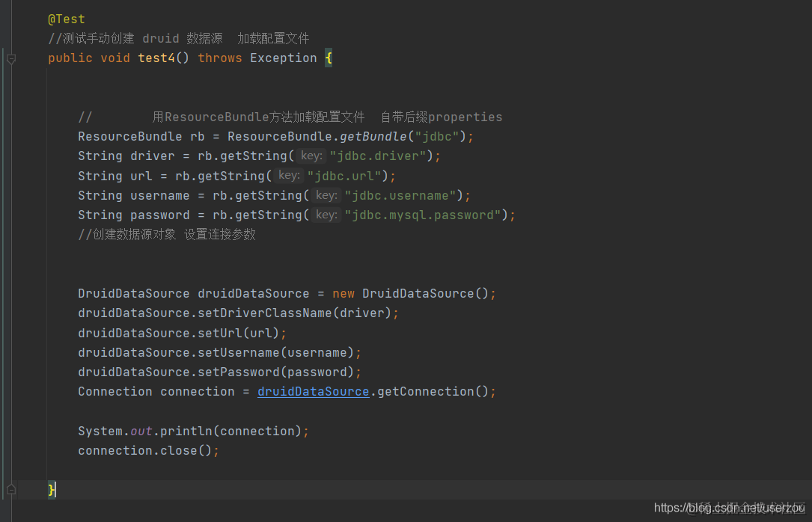This screenshot has width=812, height=522.
Task: Click the new keyword before DruidDataSource()
Action: [344, 294]
